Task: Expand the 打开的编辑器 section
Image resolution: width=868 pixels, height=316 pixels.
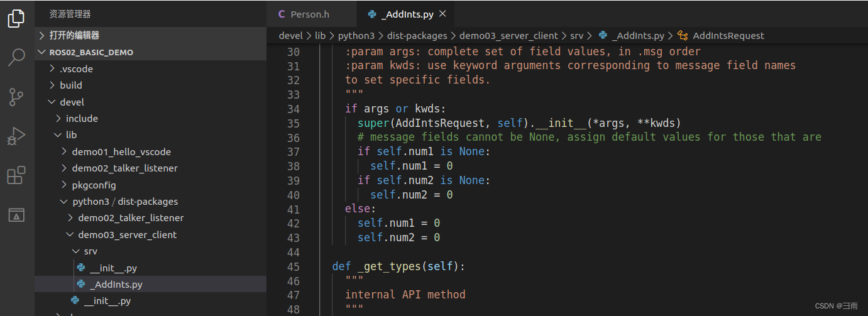Action: coord(150,35)
